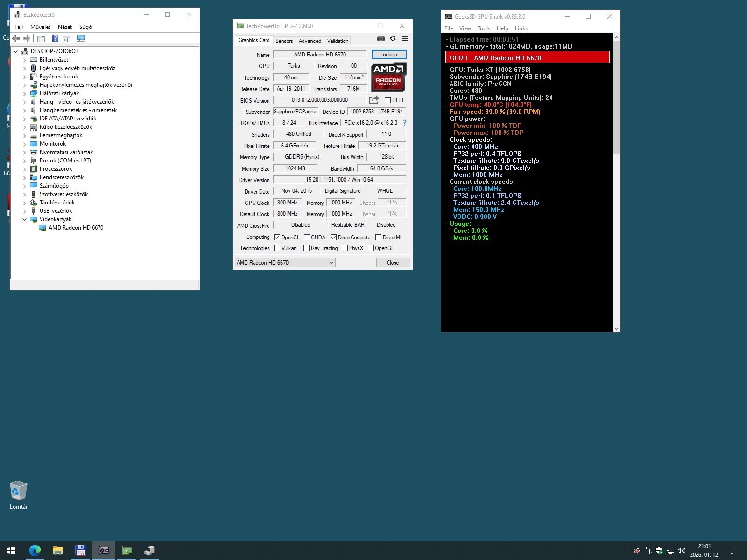Toggle the CUDA checkbox
This screenshot has width=747, height=560.
click(x=307, y=237)
